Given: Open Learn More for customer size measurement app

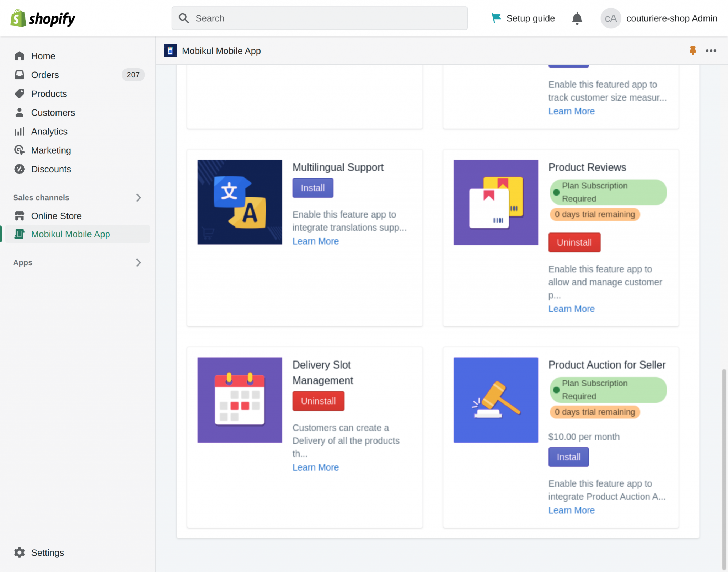Looking at the screenshot, I should click(x=572, y=111).
